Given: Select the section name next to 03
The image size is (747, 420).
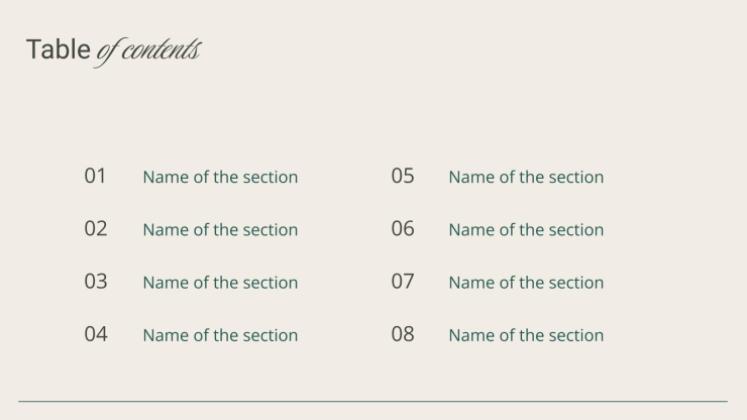Looking at the screenshot, I should [220, 283].
